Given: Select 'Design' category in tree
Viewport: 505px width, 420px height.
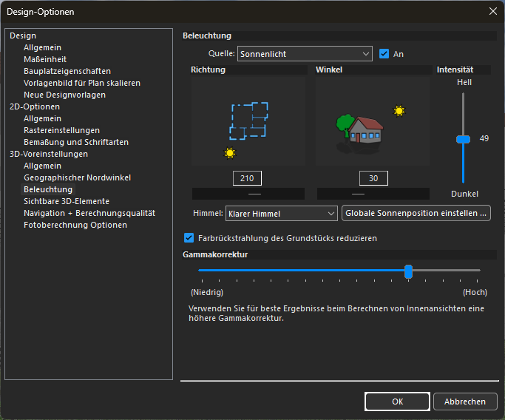Looking at the screenshot, I should click(23, 35).
